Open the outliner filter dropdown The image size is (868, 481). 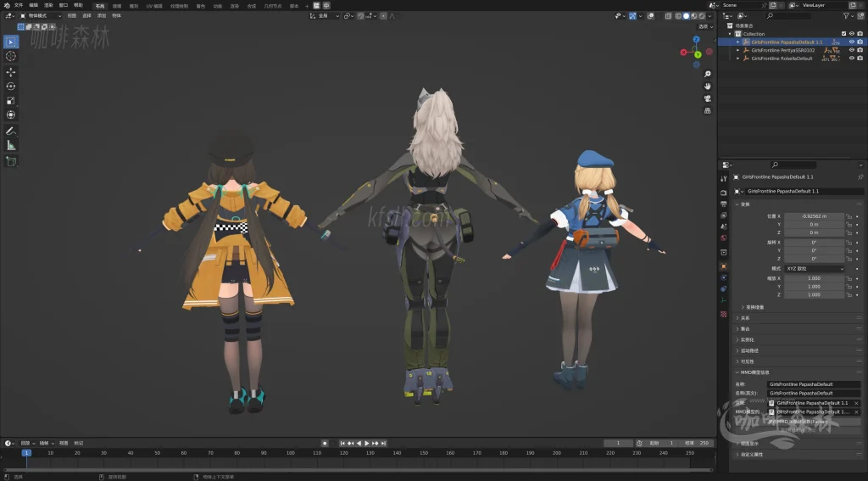tap(848, 16)
